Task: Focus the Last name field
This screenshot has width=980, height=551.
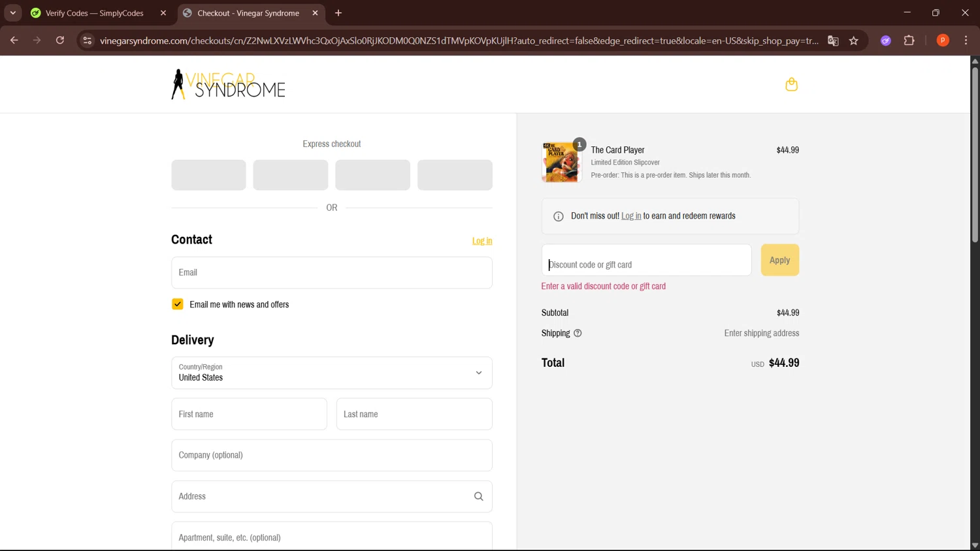Action: [414, 414]
